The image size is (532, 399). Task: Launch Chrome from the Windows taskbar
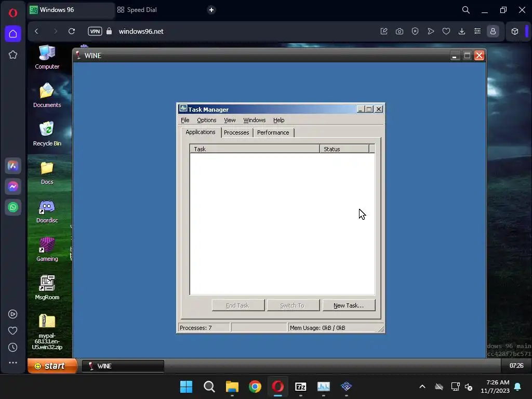pos(255,387)
